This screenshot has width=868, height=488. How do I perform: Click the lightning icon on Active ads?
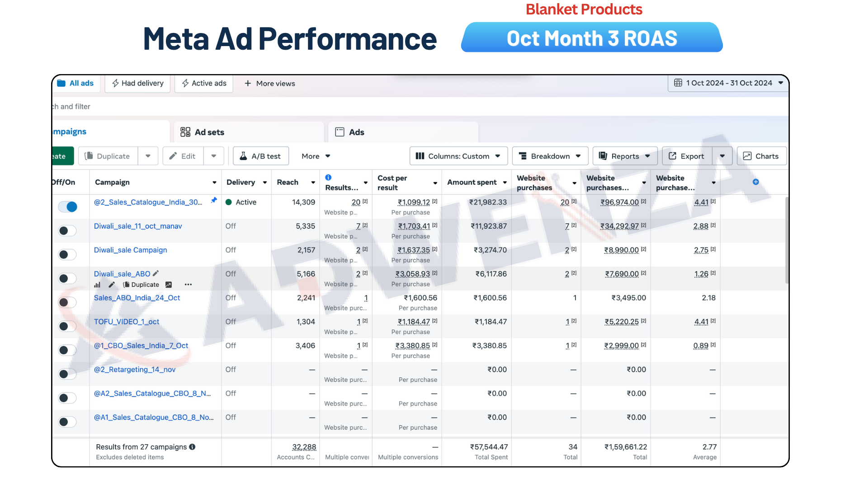point(185,83)
